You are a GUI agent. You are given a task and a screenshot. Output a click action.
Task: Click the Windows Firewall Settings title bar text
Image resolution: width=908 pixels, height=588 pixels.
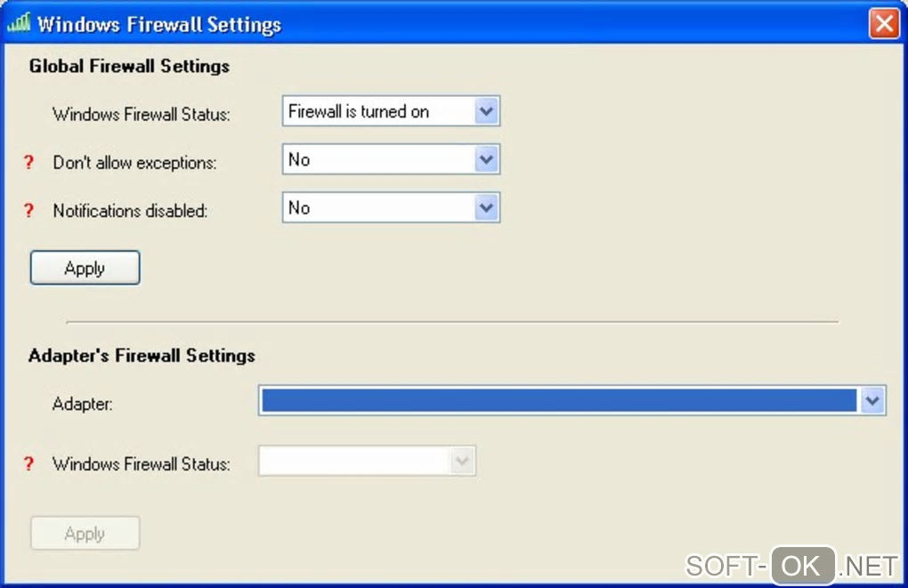[x=158, y=24]
